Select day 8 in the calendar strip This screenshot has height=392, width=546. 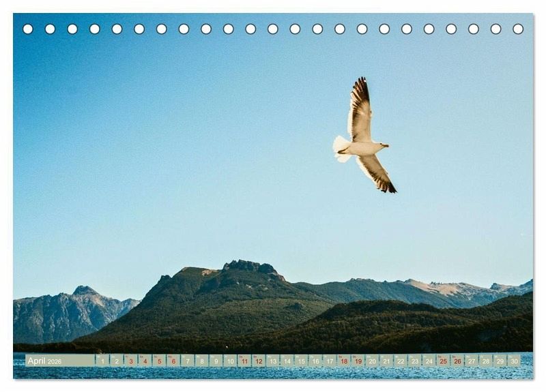click(x=202, y=361)
